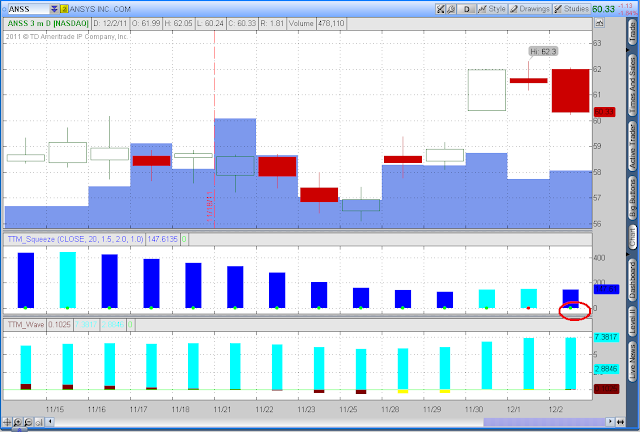The height and width of the screenshot is (432, 640).
Task: Click the zoom out magnifier icon
Action: (x=28, y=422)
